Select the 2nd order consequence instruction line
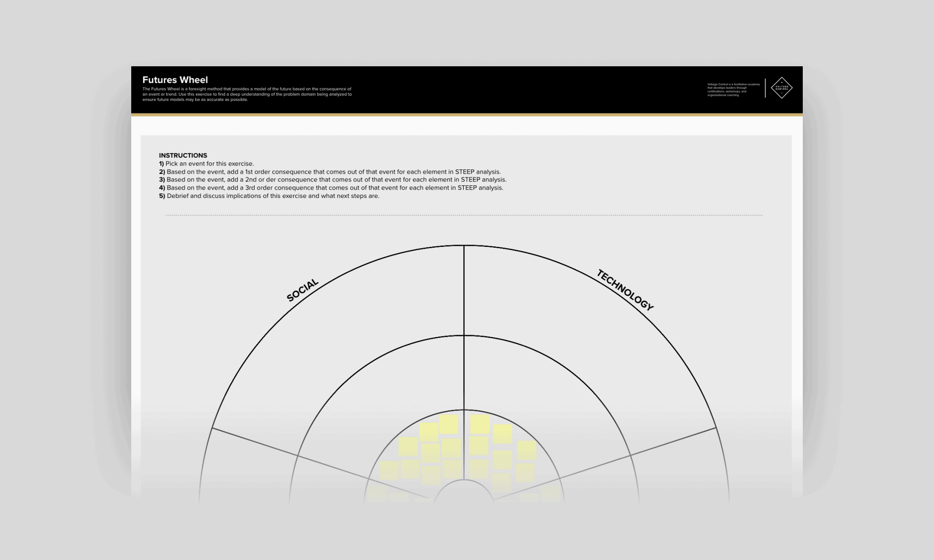The image size is (934, 560). (x=333, y=180)
